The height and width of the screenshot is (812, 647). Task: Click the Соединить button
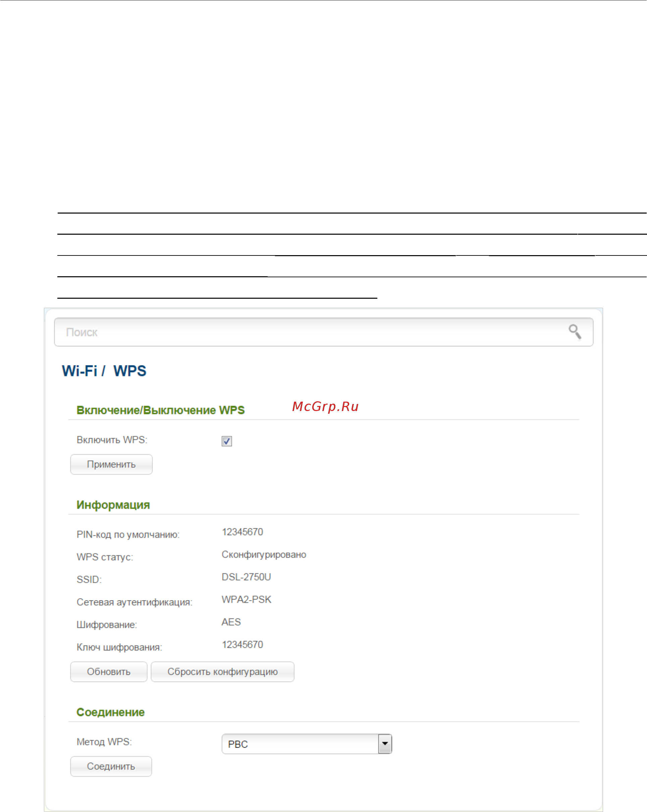[x=111, y=766]
